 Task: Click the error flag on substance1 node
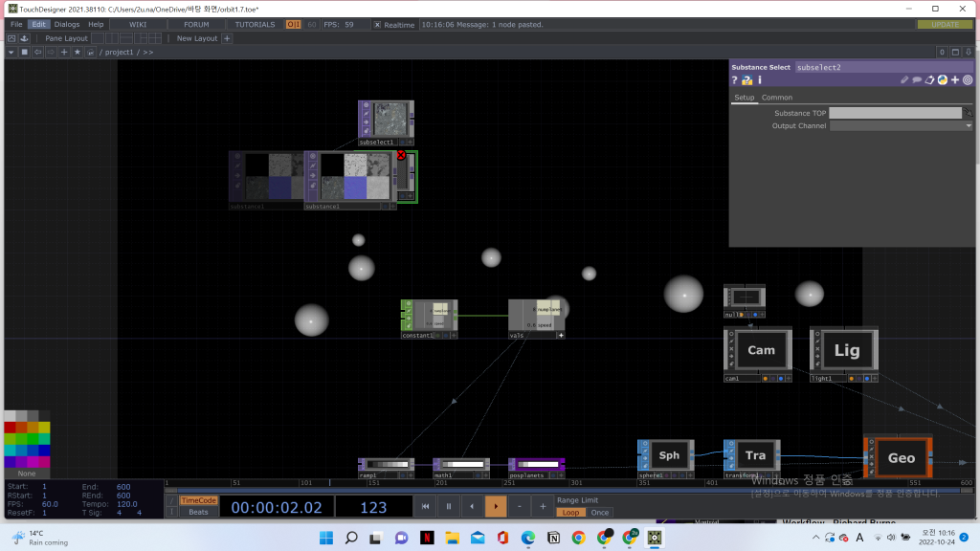pos(401,155)
